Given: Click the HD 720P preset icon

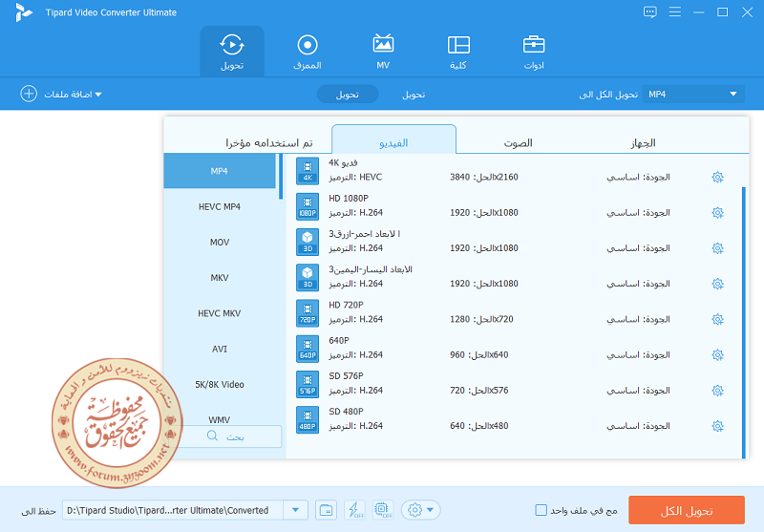Looking at the screenshot, I should [x=308, y=313].
